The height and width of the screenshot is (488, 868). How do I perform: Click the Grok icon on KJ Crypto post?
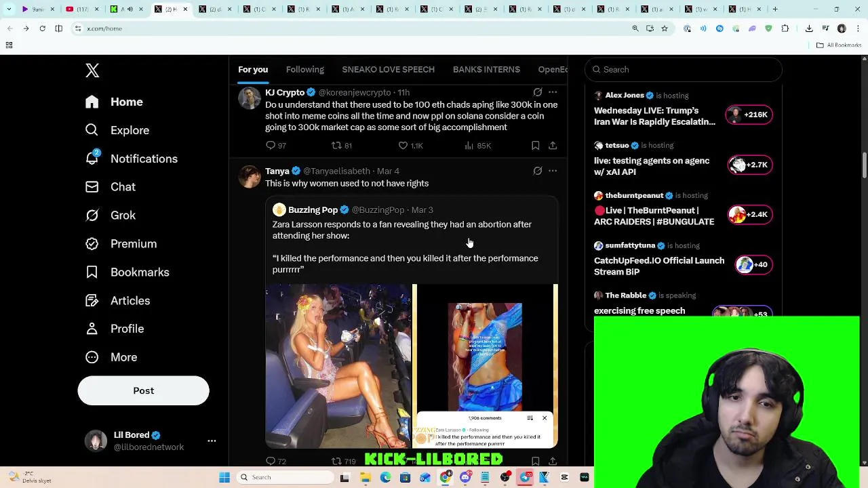tap(537, 92)
